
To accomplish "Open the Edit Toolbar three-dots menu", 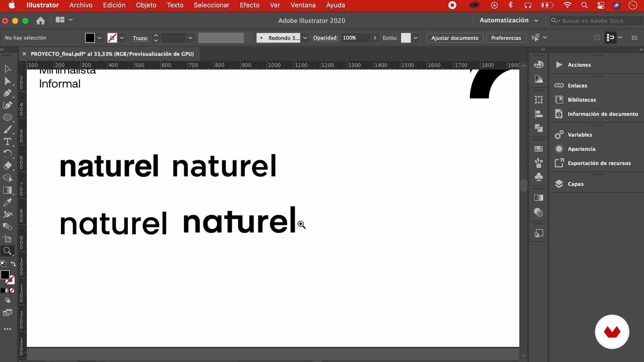I will pyautogui.click(x=7, y=329).
